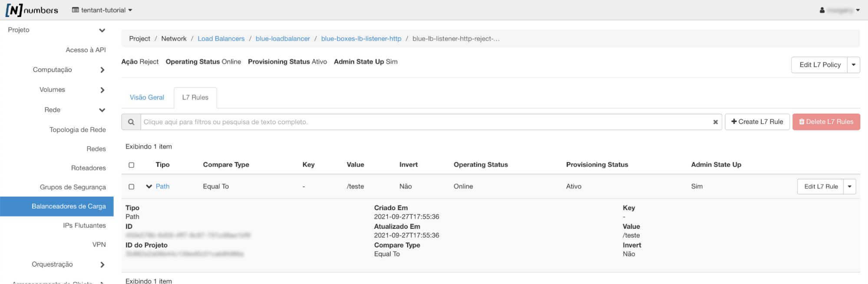
Task: Click the Equal To cell in table row
Action: coord(216,187)
